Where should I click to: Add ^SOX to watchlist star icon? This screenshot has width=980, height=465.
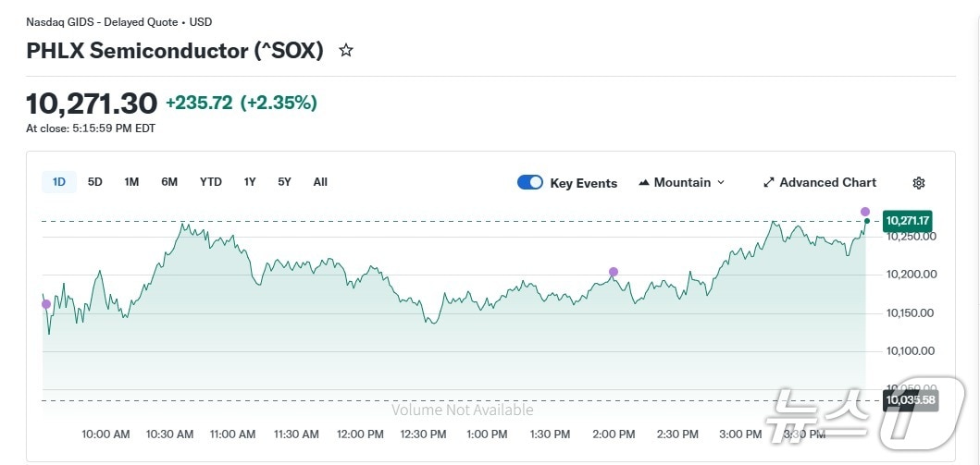point(346,51)
